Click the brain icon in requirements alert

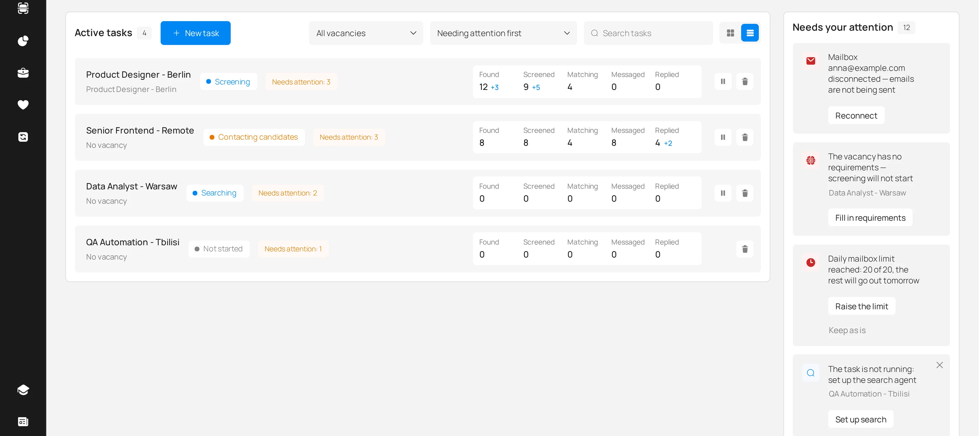click(x=810, y=160)
